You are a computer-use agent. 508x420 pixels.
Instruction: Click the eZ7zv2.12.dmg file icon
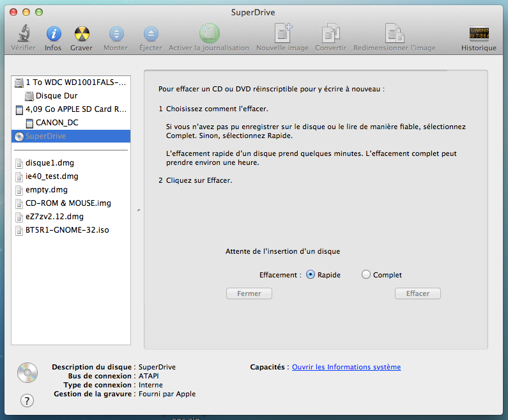19,217
